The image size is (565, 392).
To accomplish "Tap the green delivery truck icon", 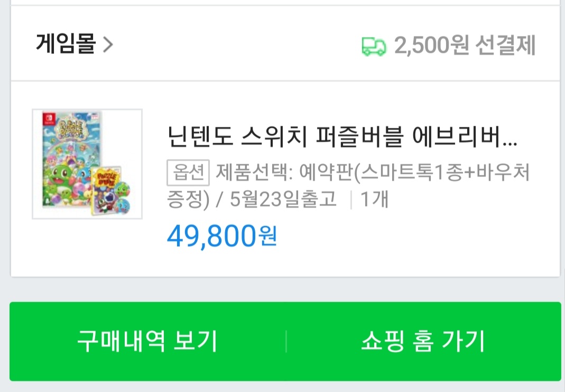I will (374, 46).
